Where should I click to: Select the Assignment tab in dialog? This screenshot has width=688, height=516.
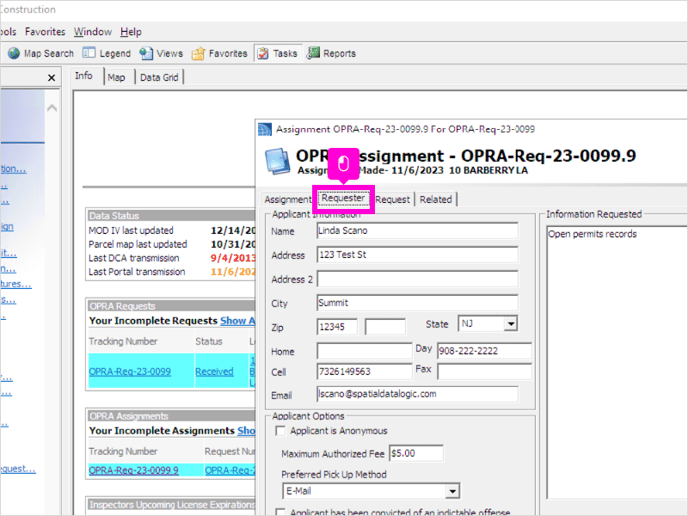point(287,199)
